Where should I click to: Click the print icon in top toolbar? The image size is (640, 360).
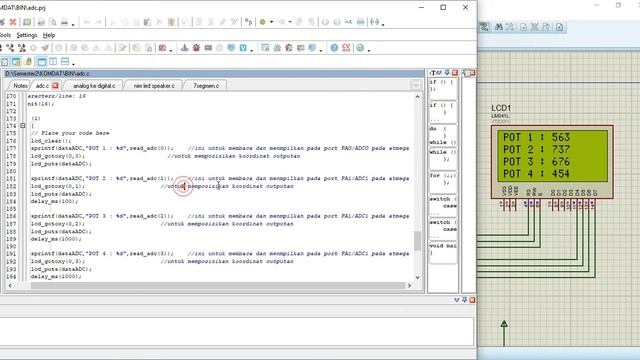click(x=64, y=22)
